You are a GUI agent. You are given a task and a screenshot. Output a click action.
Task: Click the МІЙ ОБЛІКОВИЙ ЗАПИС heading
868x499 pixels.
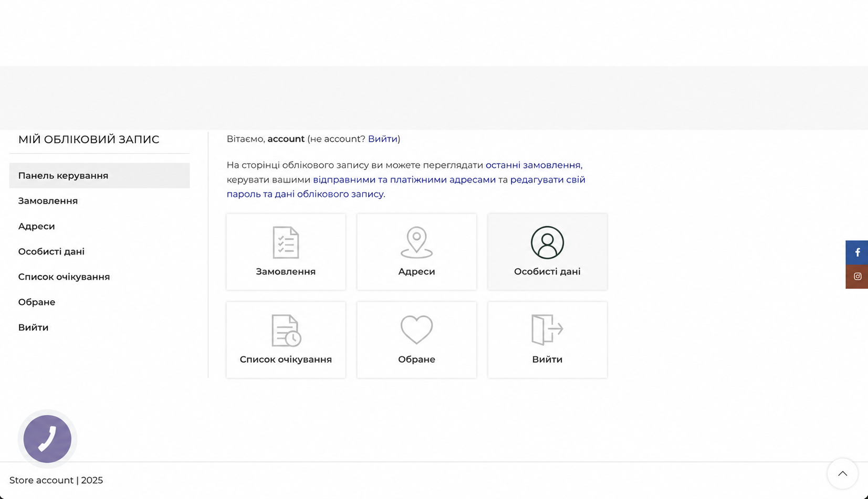[x=89, y=140]
